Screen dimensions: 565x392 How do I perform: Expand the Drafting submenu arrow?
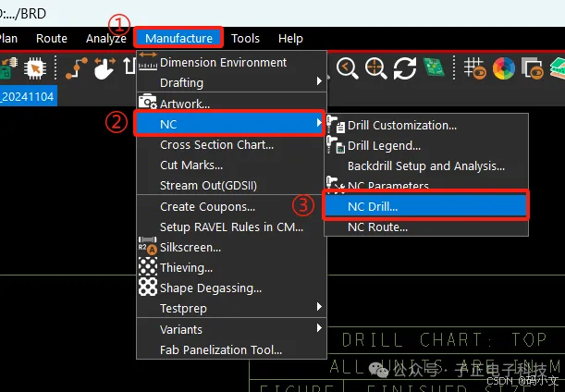point(319,81)
